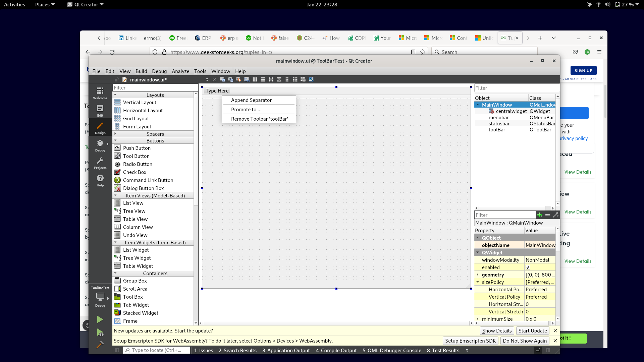644x362 pixels.
Task: Add dynamic property with green plus icon
Action: point(539,215)
